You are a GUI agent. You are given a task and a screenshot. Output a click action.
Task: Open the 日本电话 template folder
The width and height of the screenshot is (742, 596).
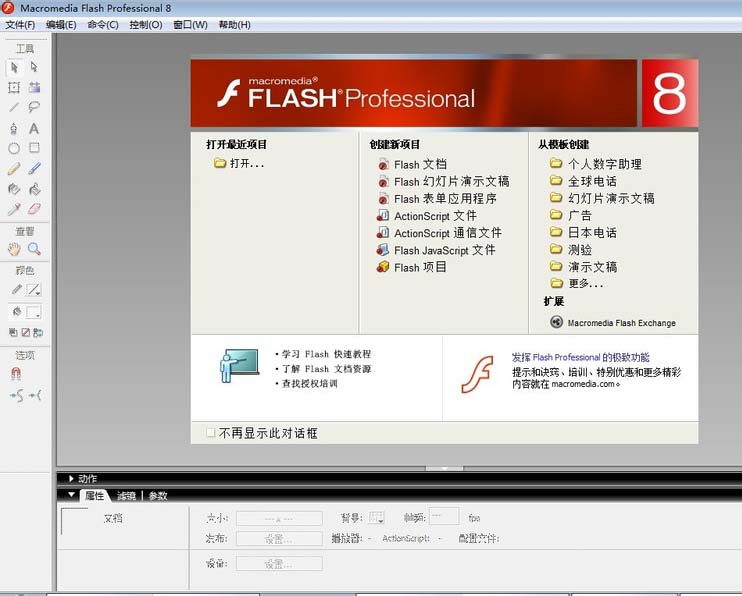[x=583, y=232]
